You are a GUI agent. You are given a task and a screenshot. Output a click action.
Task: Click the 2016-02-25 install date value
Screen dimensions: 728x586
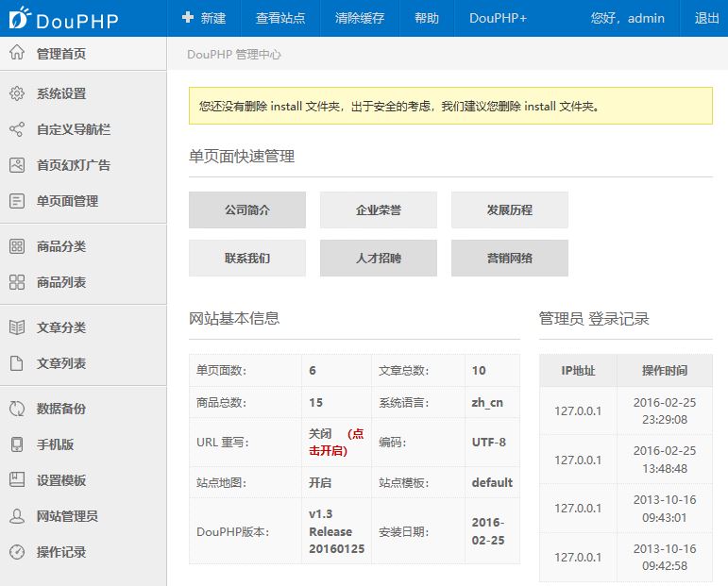coord(488,531)
